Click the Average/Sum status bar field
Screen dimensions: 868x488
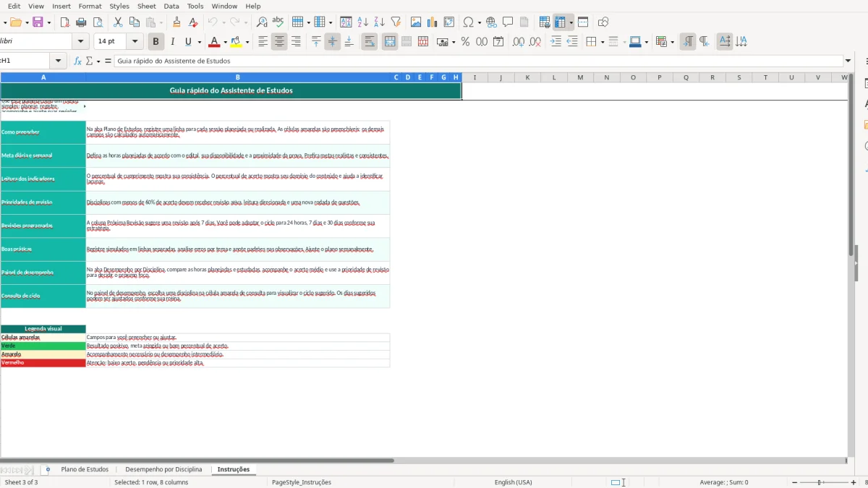click(x=724, y=482)
